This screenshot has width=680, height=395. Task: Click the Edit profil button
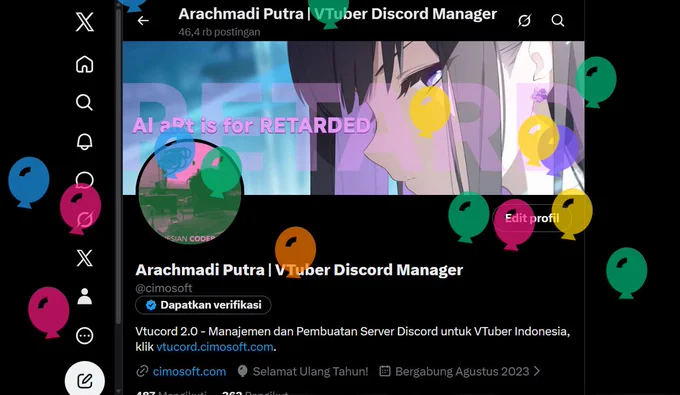pyautogui.click(x=532, y=218)
